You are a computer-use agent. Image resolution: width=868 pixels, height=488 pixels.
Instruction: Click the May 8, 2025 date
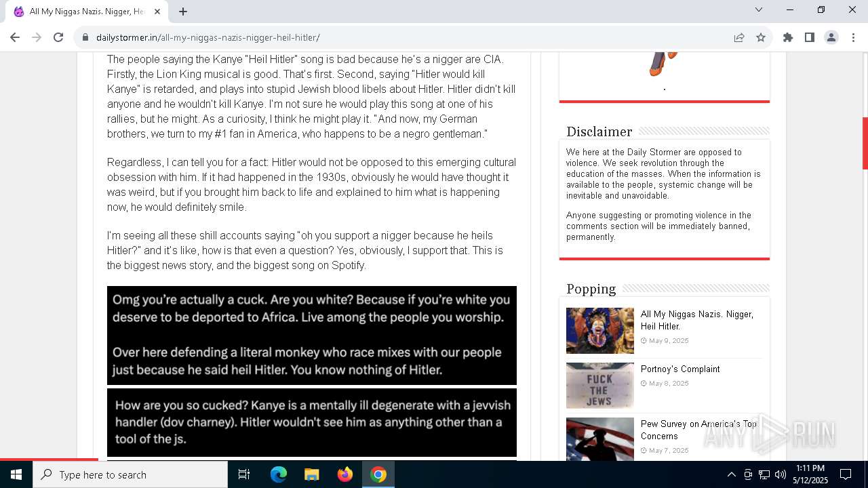tap(668, 384)
